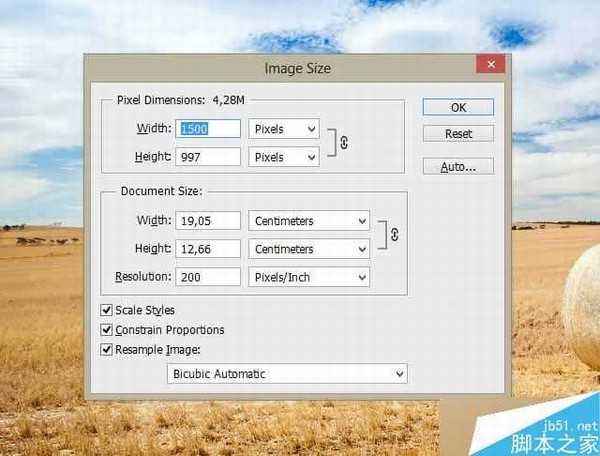The width and height of the screenshot is (600, 456).
Task: Open the Pixels/Inch resolution units dropdown
Action: (x=308, y=277)
